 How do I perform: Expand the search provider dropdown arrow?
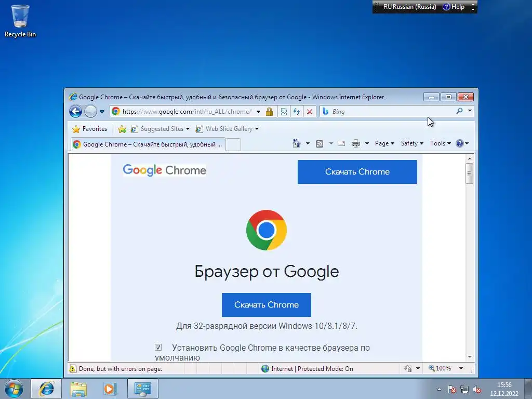[470, 111]
